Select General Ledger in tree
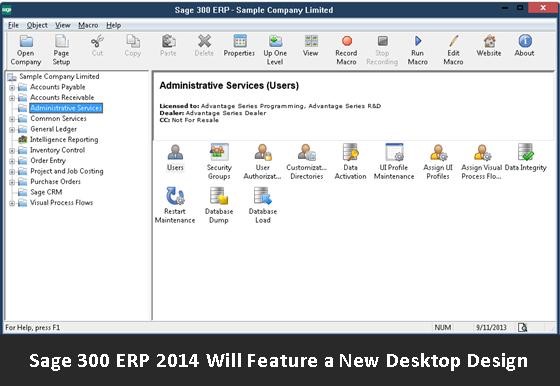560x386 pixels. 53,129
